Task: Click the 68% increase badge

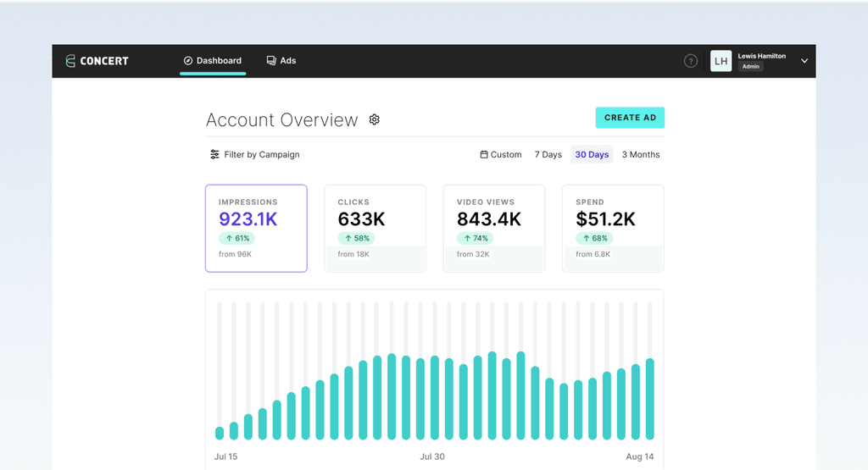Action: click(x=594, y=238)
